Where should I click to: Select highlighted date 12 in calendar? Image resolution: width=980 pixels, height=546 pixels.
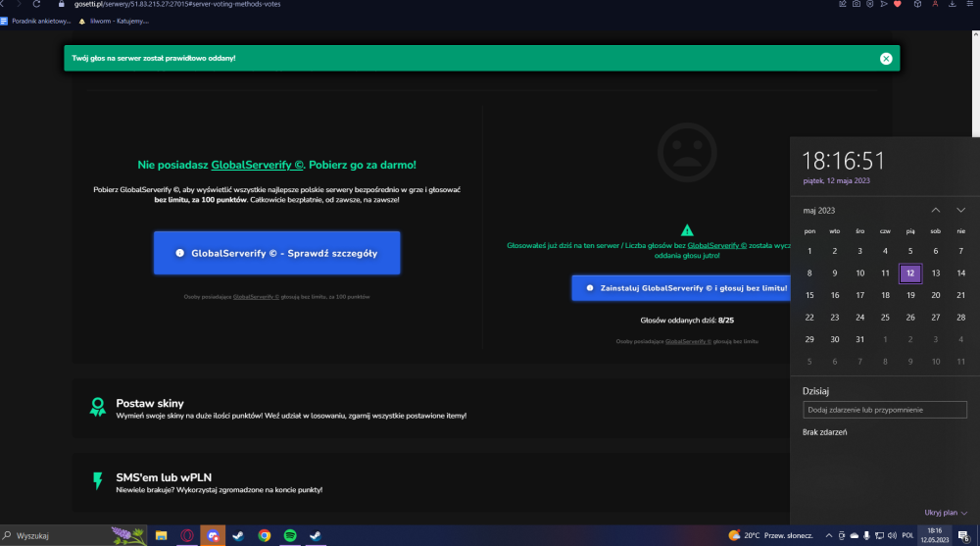[910, 273]
